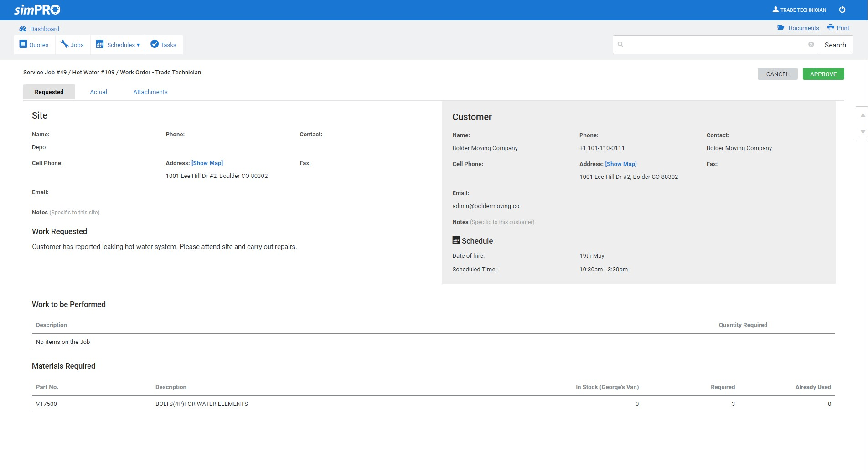Click the CANCEL button
868x473 pixels.
click(x=777, y=74)
